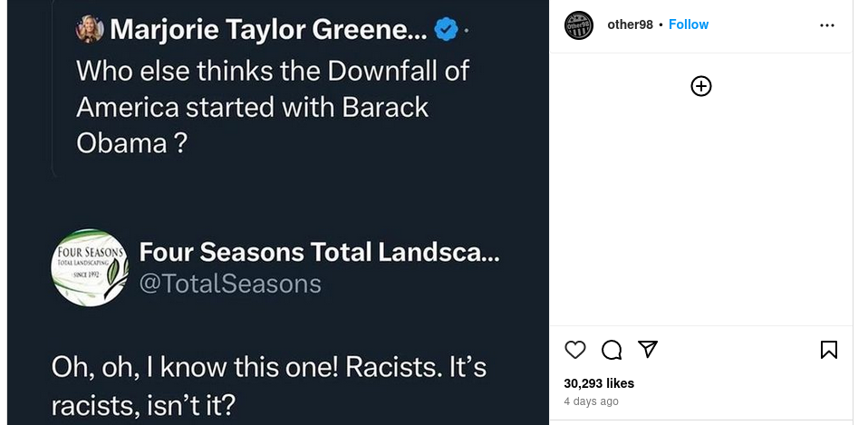Open the other98 profile avatar
This screenshot has height=425, width=868.
pos(579,25)
